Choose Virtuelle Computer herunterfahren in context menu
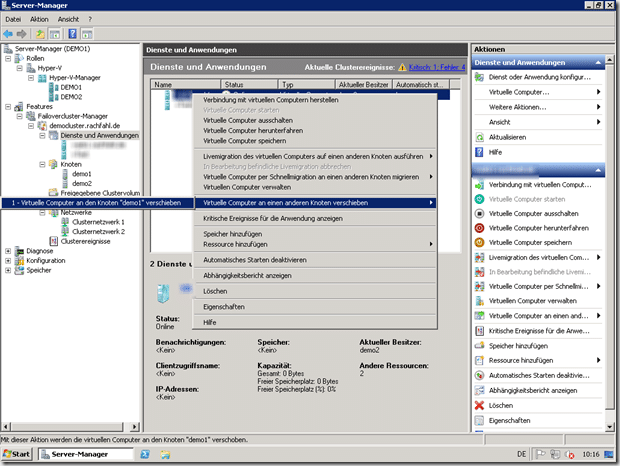The height and width of the screenshot is (466, 620). tap(315, 131)
